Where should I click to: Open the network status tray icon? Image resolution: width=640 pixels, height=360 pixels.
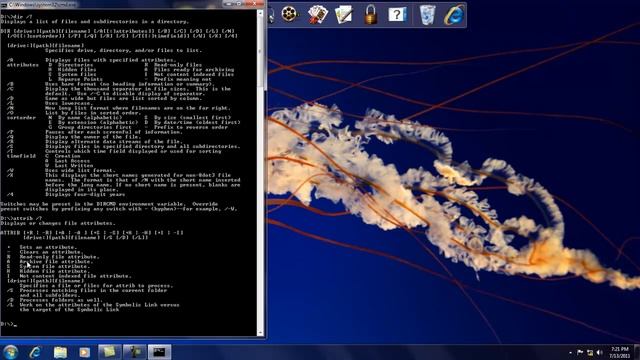point(590,352)
